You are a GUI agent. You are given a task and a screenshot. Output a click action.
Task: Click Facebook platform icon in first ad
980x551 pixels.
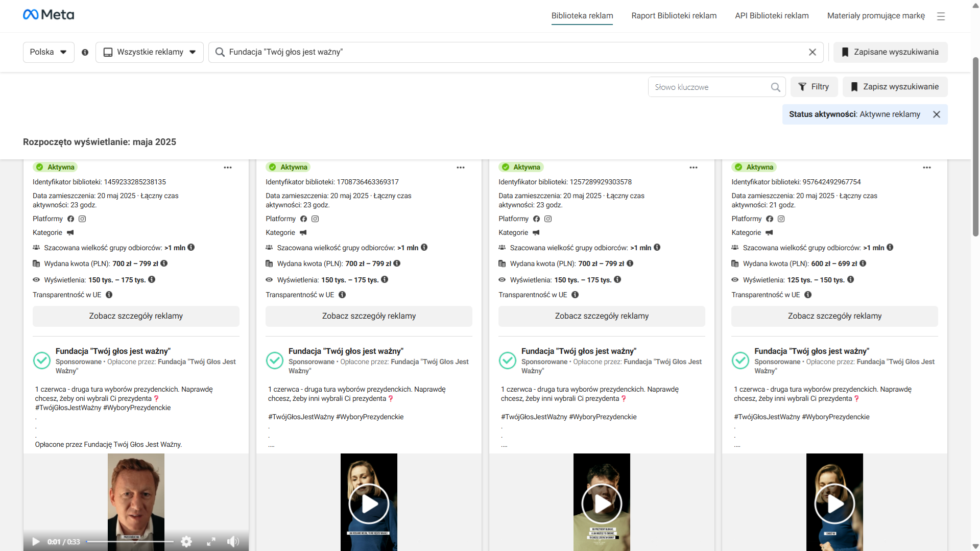[70, 219]
